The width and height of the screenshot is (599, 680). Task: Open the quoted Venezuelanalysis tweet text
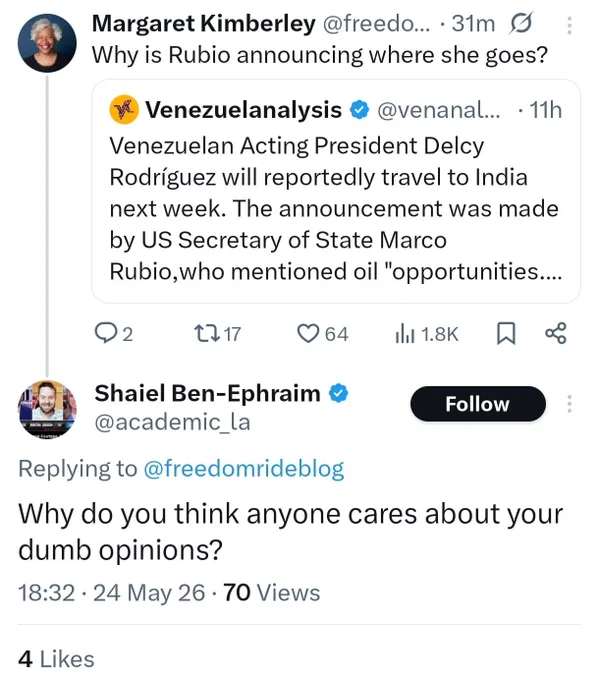336,209
